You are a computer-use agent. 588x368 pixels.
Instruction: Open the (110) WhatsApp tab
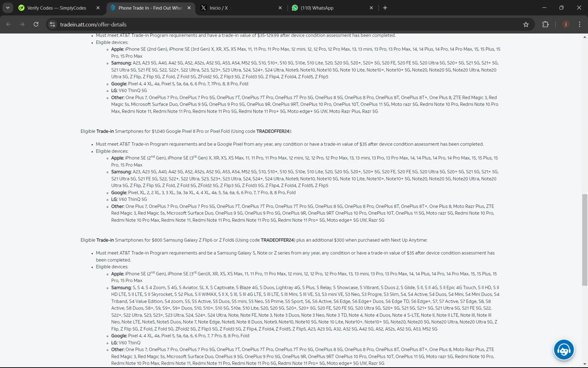[333, 7]
